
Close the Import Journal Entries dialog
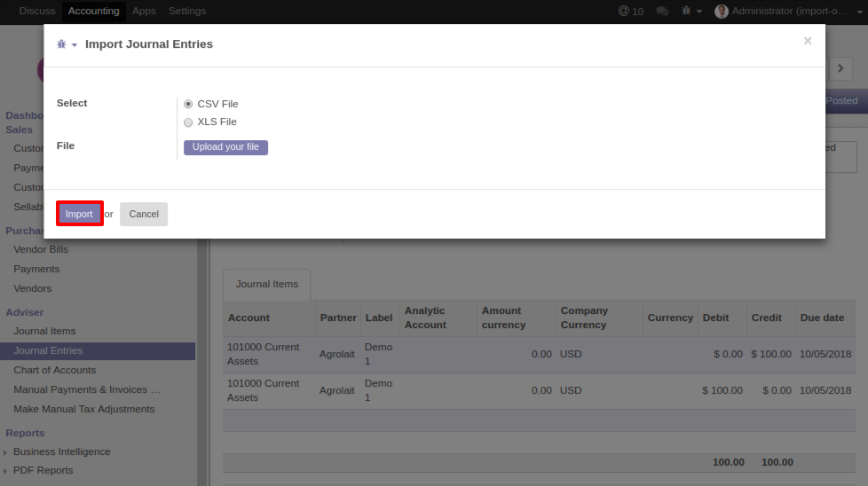[x=807, y=41]
